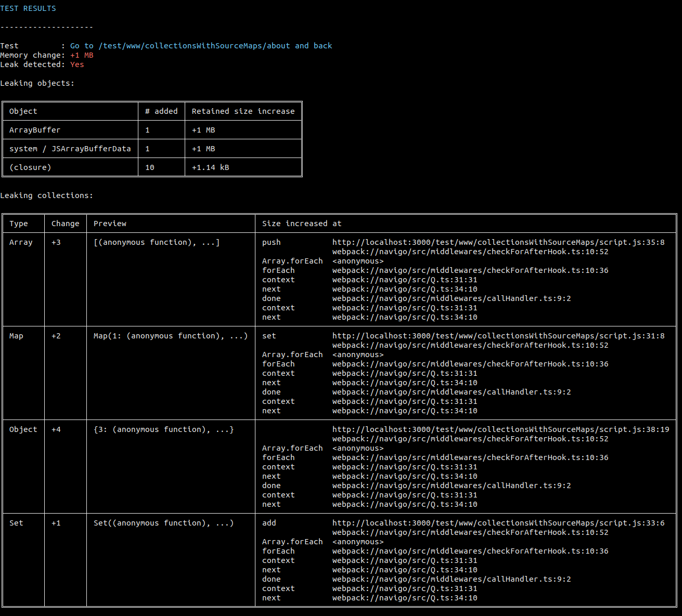Click the 'Change' column header

tap(66, 224)
